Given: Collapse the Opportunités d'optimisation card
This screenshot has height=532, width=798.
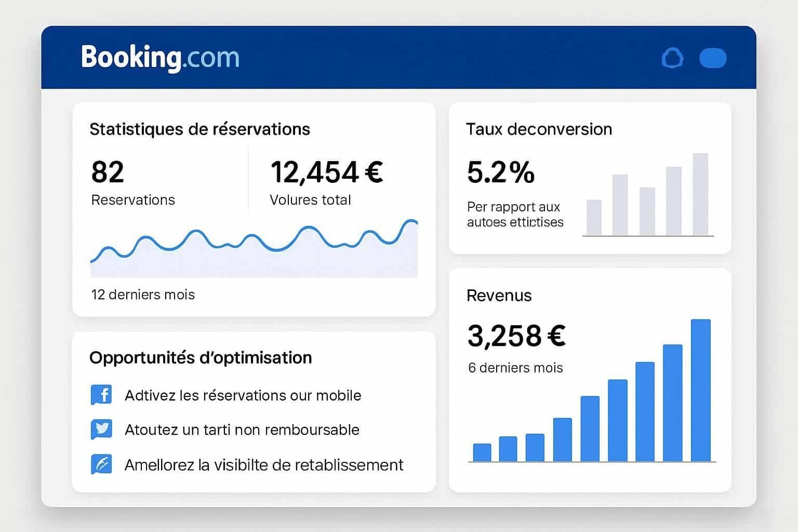Looking at the screenshot, I should (x=201, y=357).
